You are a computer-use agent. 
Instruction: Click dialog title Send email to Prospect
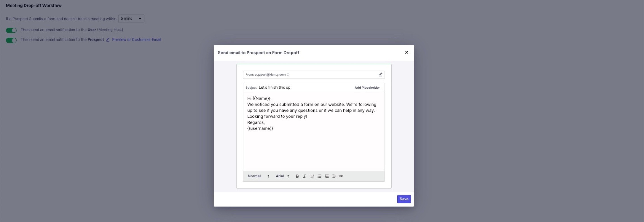click(x=258, y=53)
